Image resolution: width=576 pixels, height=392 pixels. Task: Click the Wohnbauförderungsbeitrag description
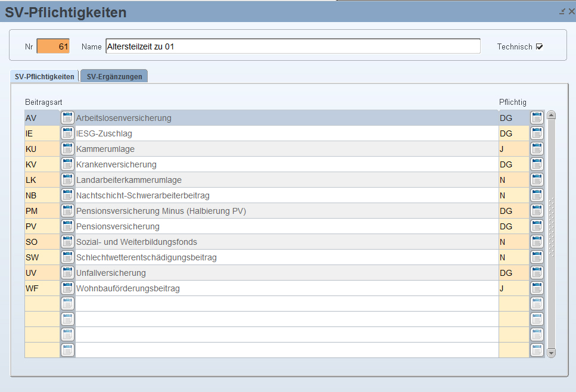(128, 288)
